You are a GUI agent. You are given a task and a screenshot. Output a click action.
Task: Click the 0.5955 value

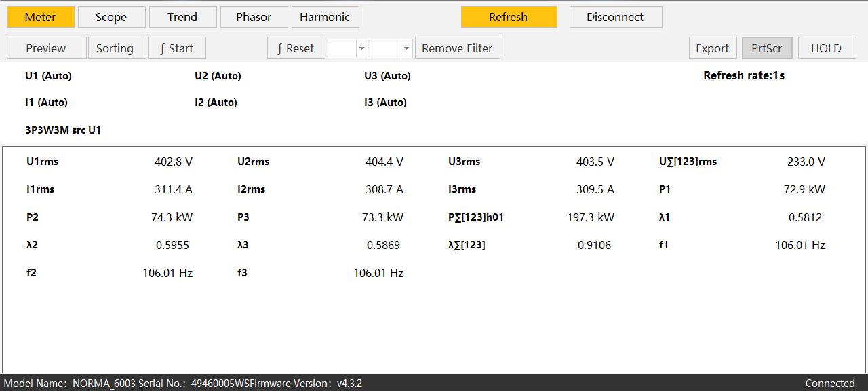[x=172, y=245]
